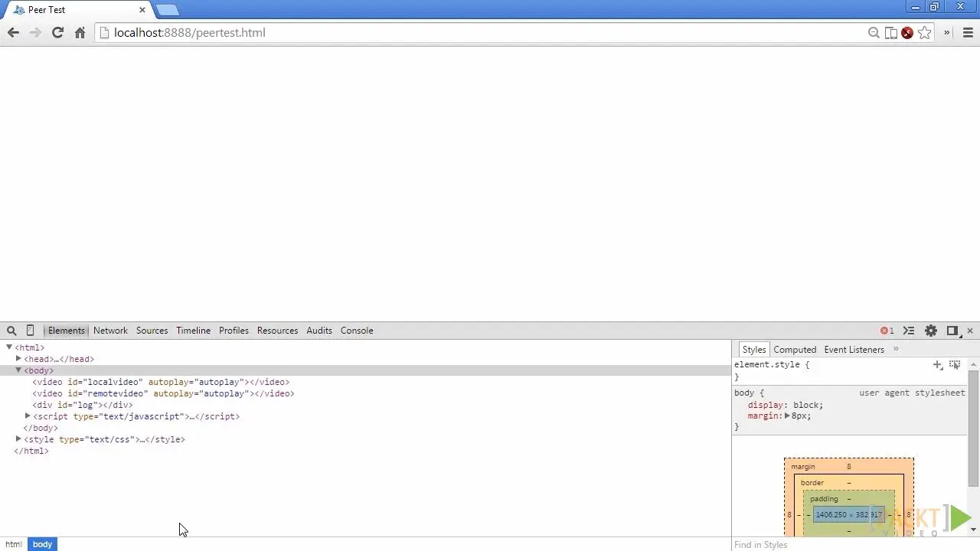Bookmark this page with the star

[924, 32]
